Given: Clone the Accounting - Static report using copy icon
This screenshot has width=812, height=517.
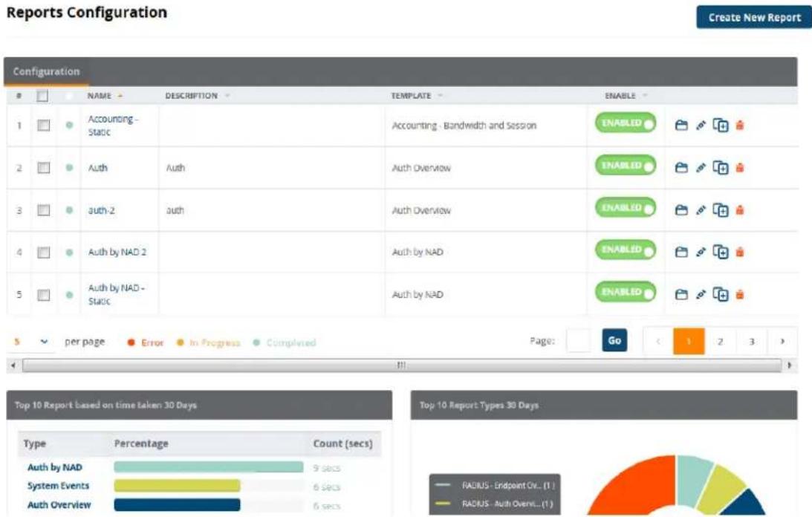Looking at the screenshot, I should [x=721, y=126].
